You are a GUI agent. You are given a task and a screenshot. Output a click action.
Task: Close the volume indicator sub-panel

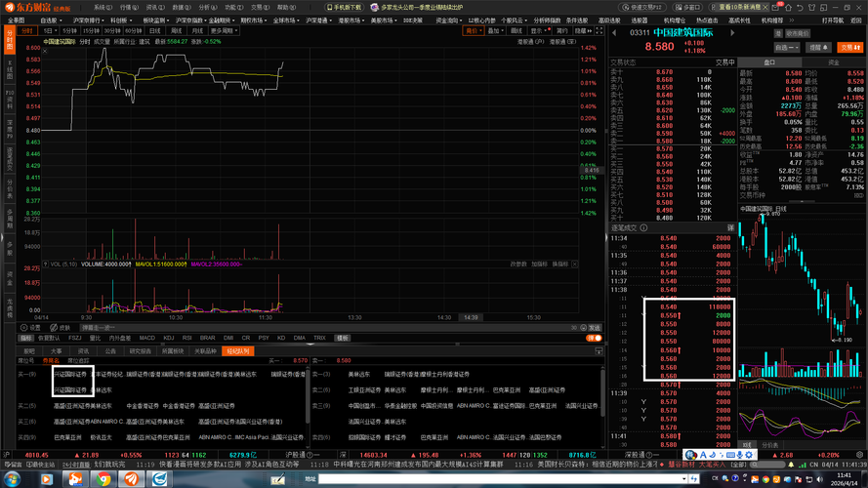click(575, 264)
